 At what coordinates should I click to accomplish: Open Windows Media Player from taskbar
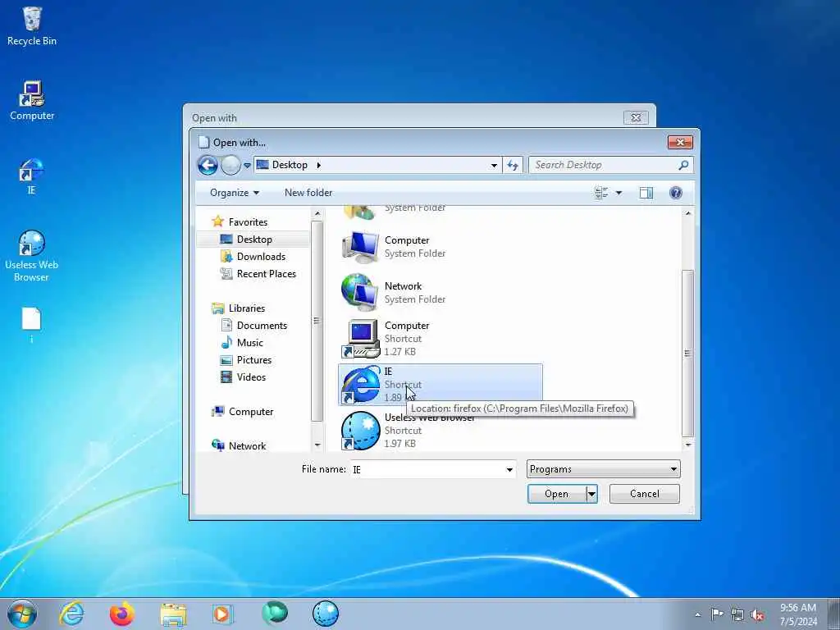(222, 614)
